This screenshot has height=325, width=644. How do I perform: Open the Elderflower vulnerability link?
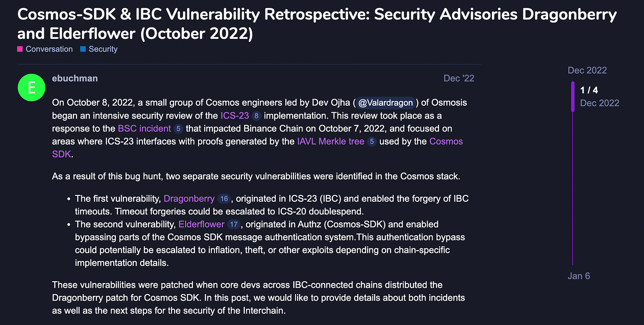point(201,224)
